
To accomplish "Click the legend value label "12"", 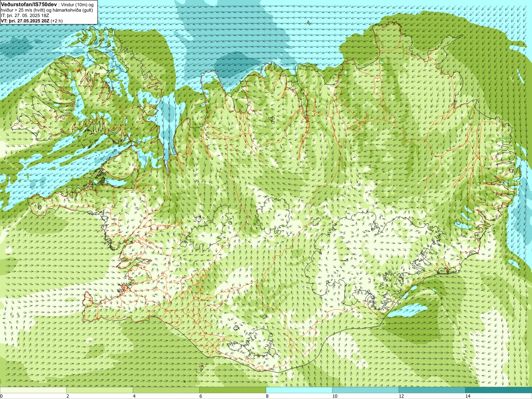I will [x=401, y=396].
